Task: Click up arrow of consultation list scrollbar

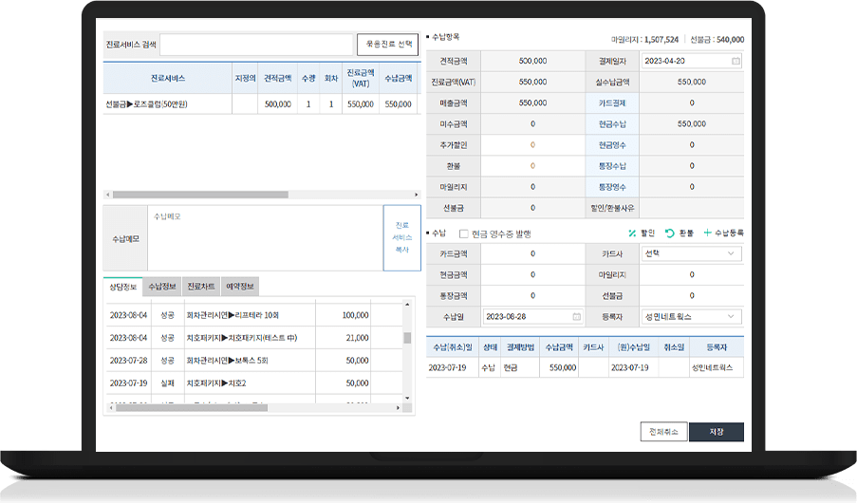Action: tap(407, 304)
